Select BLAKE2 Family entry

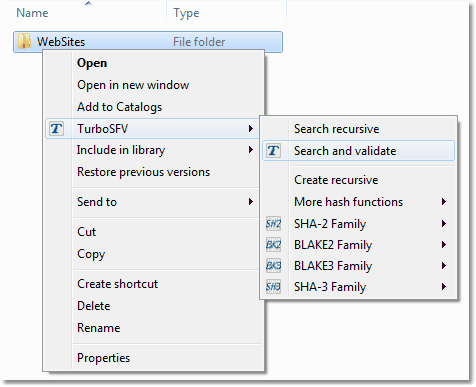(x=358, y=245)
